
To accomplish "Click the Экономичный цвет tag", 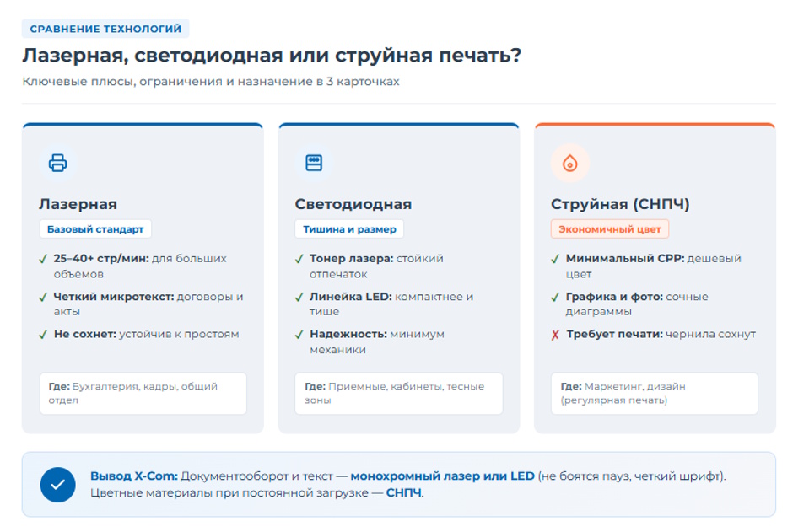I will [609, 228].
